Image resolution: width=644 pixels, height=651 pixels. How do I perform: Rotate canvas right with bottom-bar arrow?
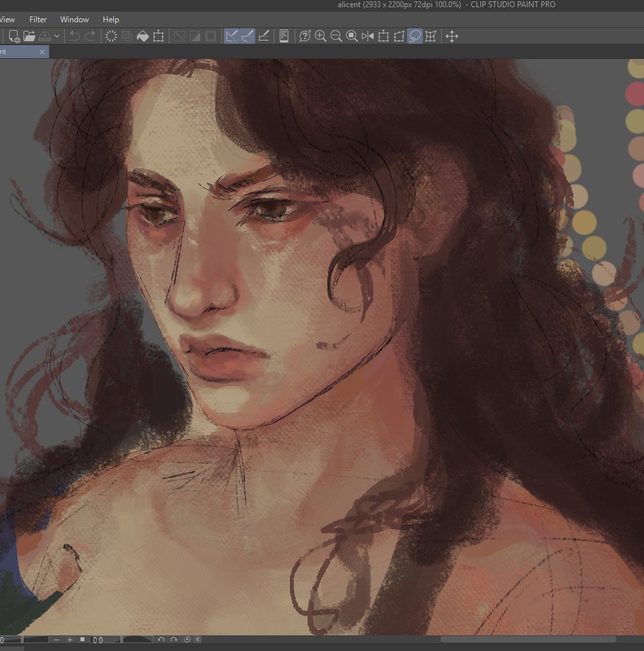point(174,639)
